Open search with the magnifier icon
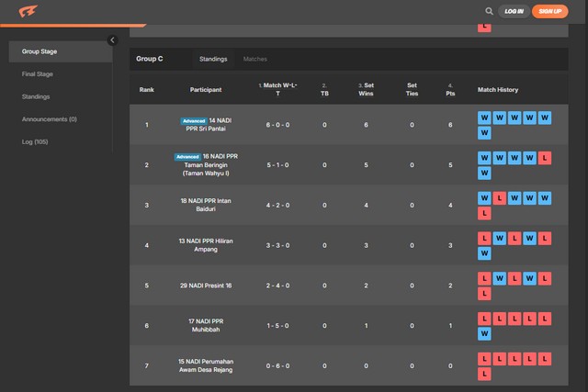 (489, 11)
